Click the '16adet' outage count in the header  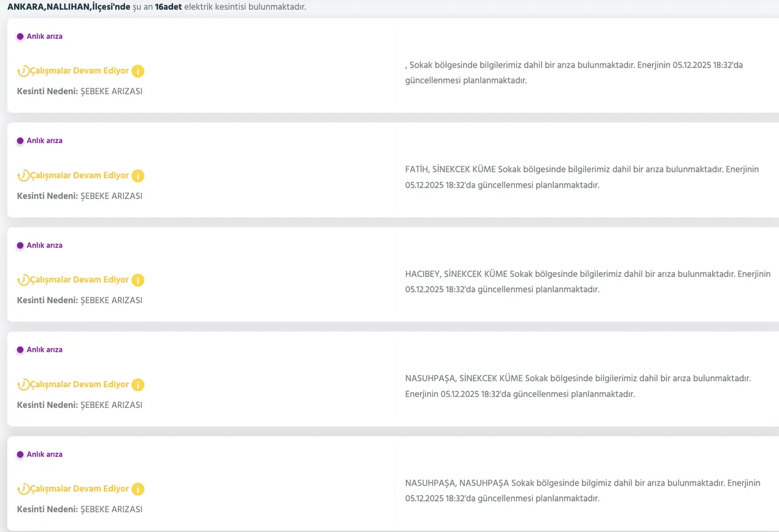point(168,7)
